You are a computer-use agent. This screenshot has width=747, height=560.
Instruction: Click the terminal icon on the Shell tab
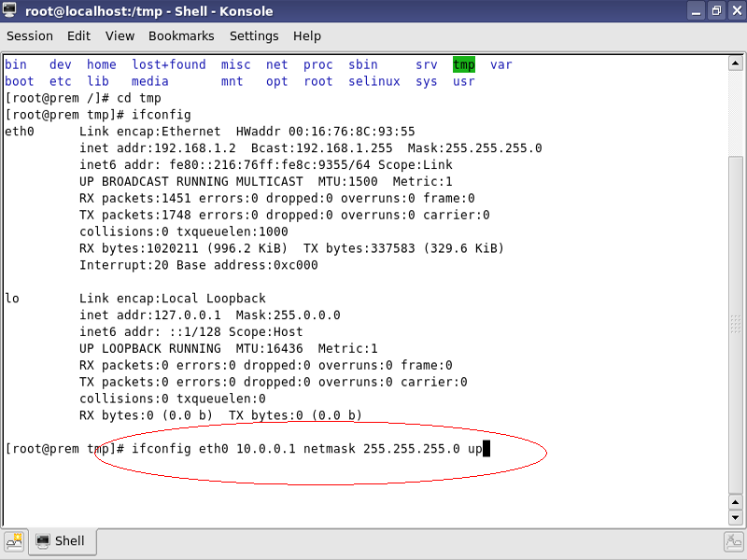(x=43, y=541)
